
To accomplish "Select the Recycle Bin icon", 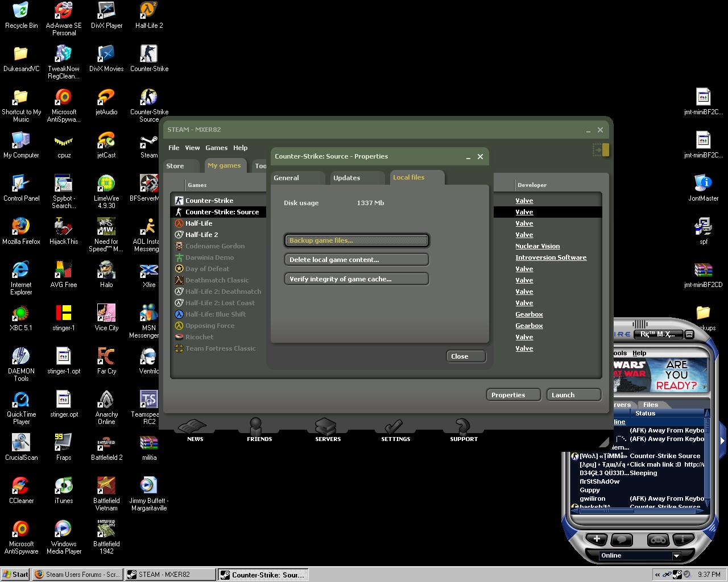I will (x=21, y=15).
